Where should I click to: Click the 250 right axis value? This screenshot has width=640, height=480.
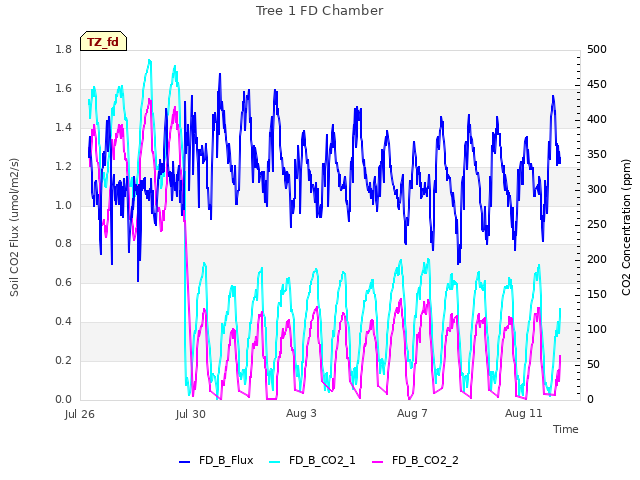pyautogui.click(x=597, y=224)
